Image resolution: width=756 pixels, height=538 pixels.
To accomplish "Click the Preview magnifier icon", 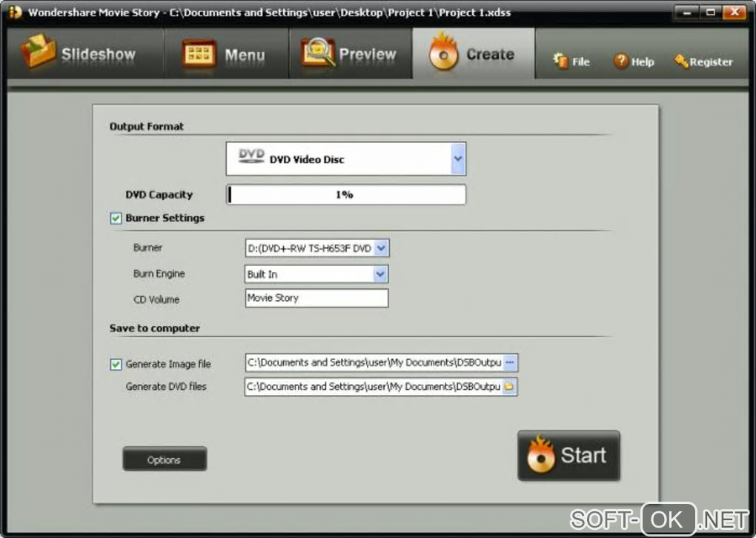I will click(x=318, y=52).
